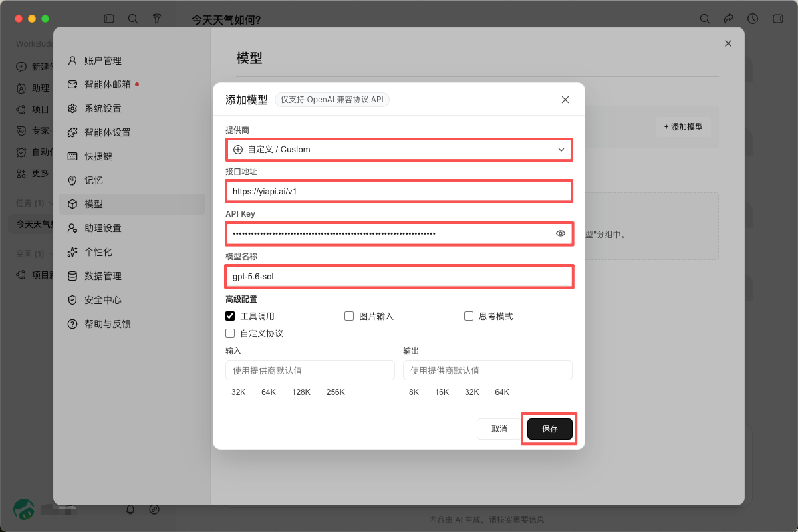Enable the 图片输入 checkbox
This screenshot has height=532, width=798.
point(349,316)
